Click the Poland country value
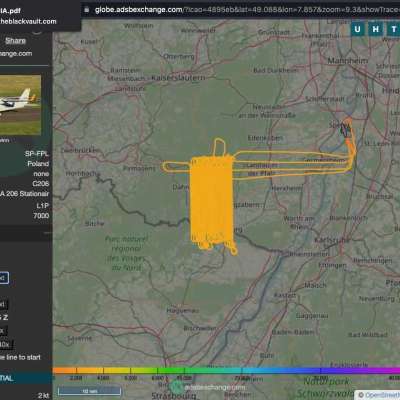The image size is (400, 400). coord(38,164)
